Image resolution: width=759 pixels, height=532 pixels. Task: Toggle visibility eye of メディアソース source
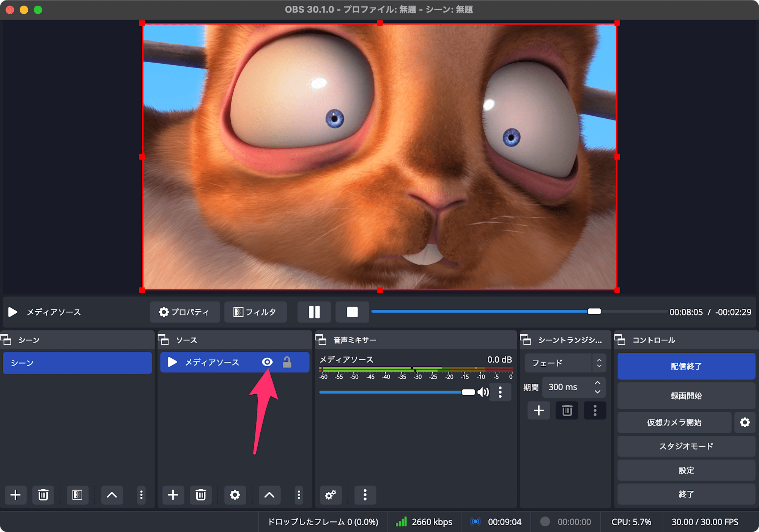267,362
